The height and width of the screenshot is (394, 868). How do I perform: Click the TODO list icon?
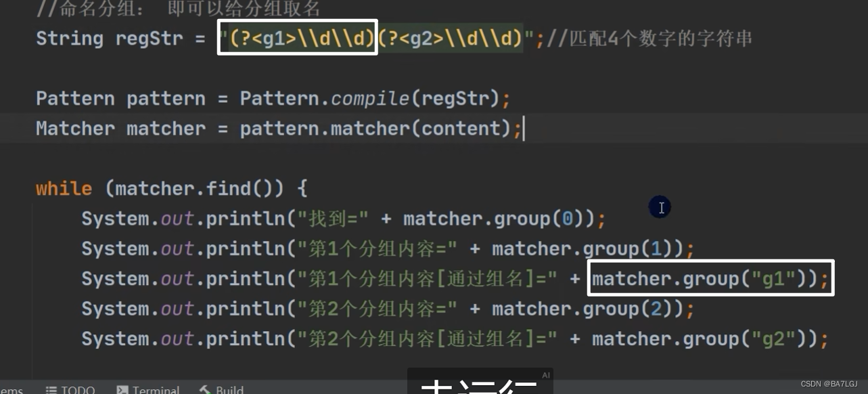click(51, 390)
